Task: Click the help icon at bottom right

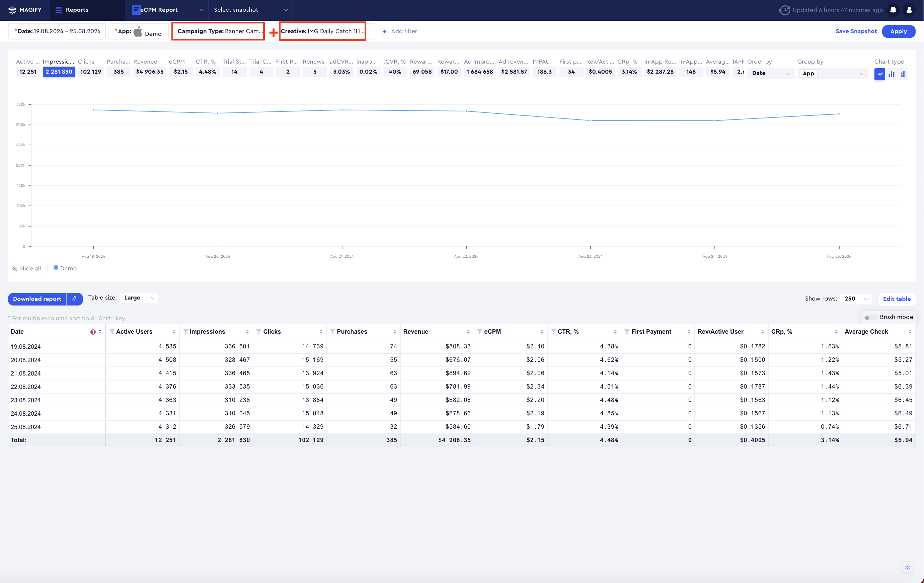Action: (x=907, y=567)
